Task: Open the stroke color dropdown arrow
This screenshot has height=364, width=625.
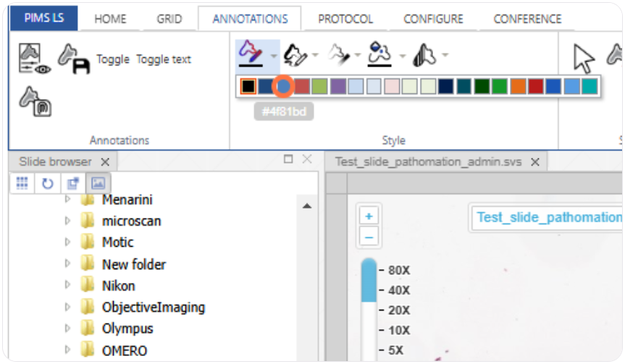Action: click(273, 55)
